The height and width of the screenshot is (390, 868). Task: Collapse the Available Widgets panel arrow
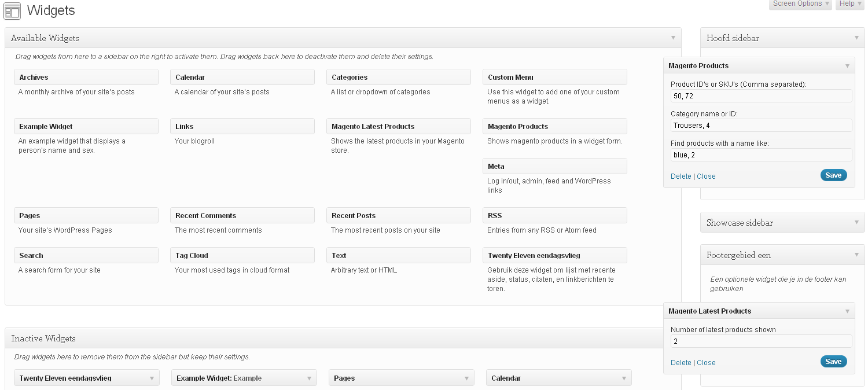pyautogui.click(x=673, y=38)
